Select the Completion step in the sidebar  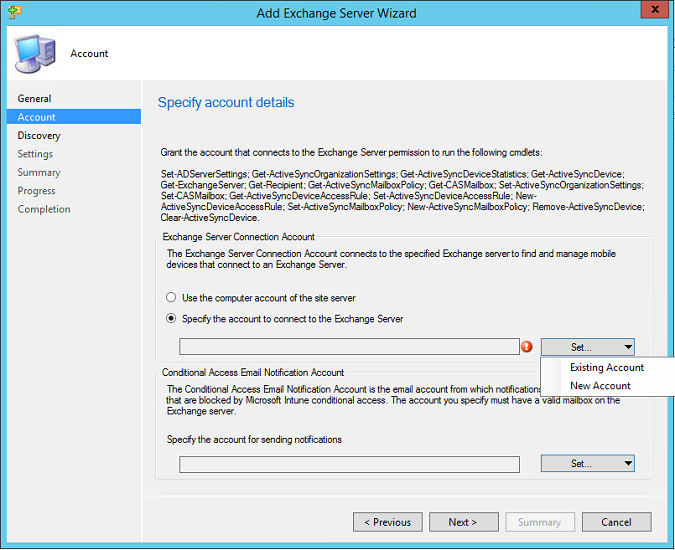(x=44, y=209)
